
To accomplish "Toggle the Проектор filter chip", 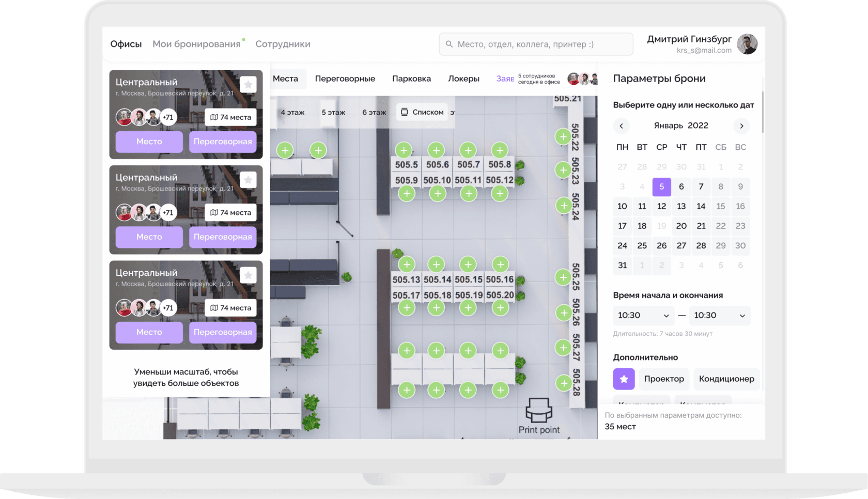I will pyautogui.click(x=664, y=379).
